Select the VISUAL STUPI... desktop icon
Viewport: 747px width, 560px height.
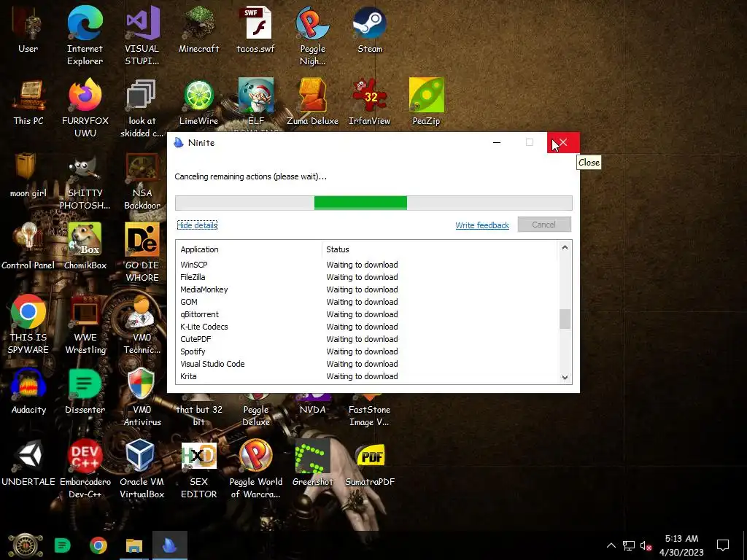pos(142,36)
